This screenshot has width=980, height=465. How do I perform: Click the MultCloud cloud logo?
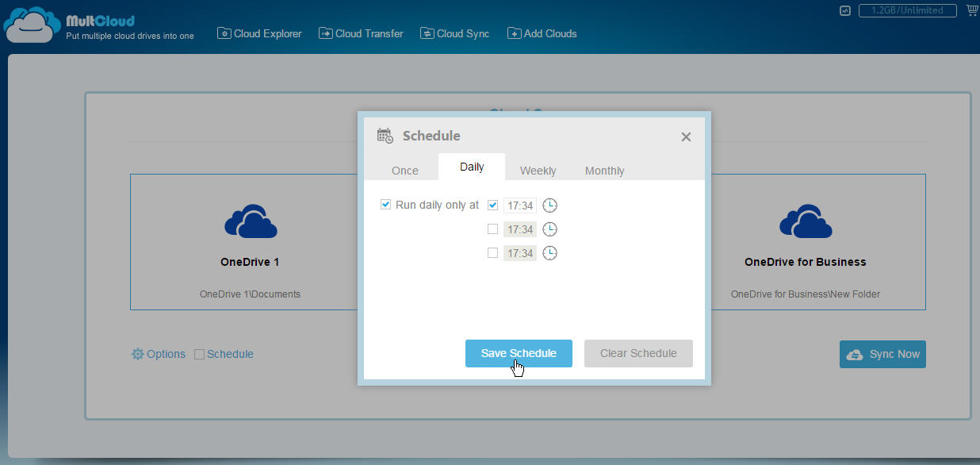pyautogui.click(x=30, y=23)
